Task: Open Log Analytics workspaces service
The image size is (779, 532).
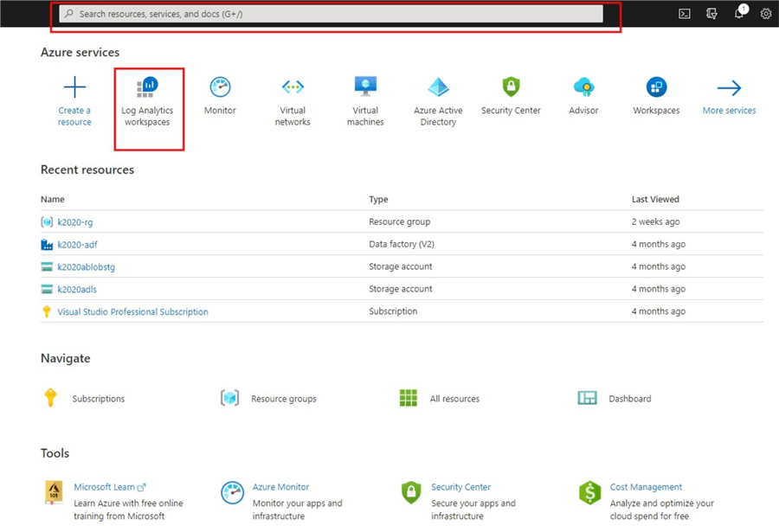Action: [x=147, y=102]
